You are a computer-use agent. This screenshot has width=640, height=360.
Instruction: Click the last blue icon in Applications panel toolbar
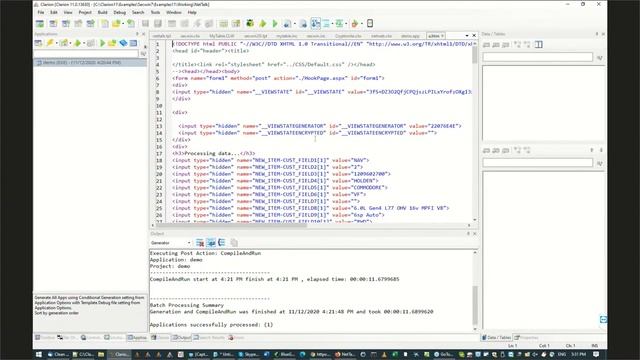pos(133,43)
